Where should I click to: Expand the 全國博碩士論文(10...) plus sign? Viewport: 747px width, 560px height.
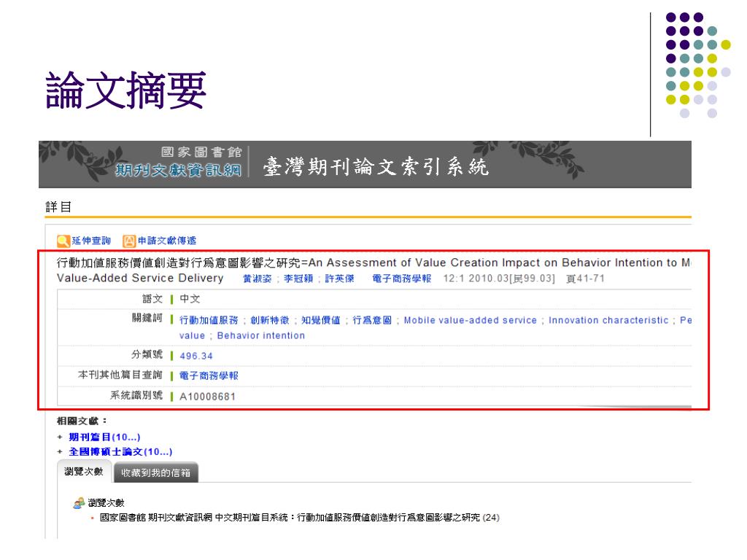60,452
